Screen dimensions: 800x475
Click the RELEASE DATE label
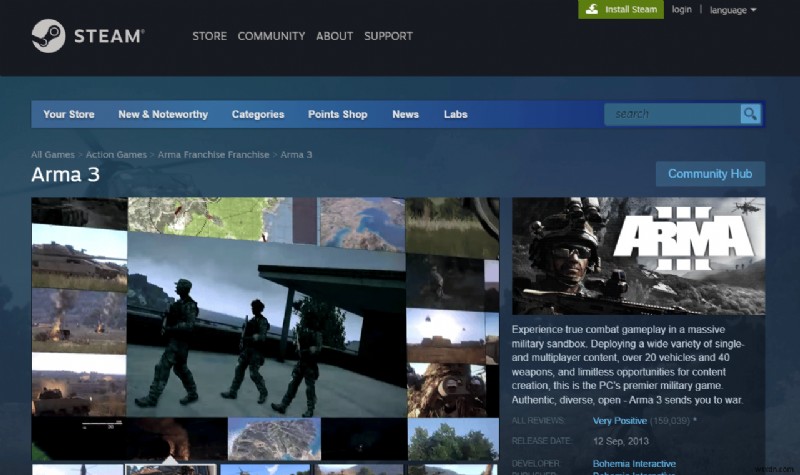pyautogui.click(x=541, y=441)
